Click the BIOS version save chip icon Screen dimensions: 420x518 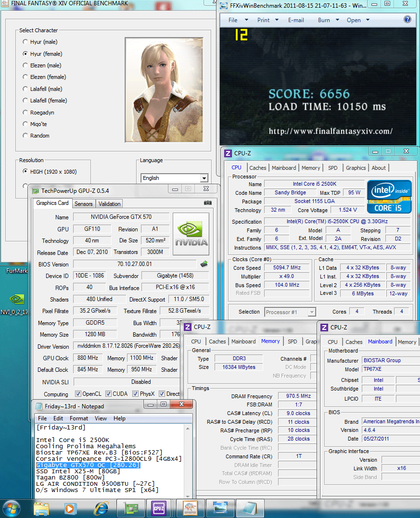[x=204, y=264]
